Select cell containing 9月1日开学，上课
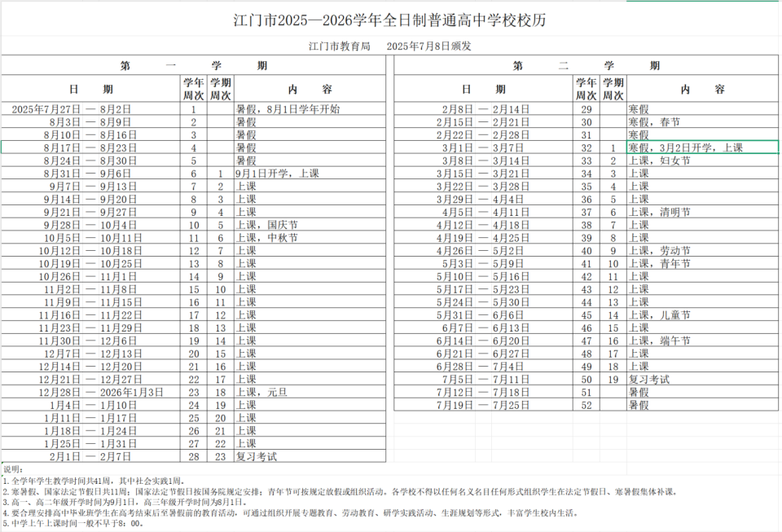The height and width of the screenshot is (532, 782). tap(310, 174)
